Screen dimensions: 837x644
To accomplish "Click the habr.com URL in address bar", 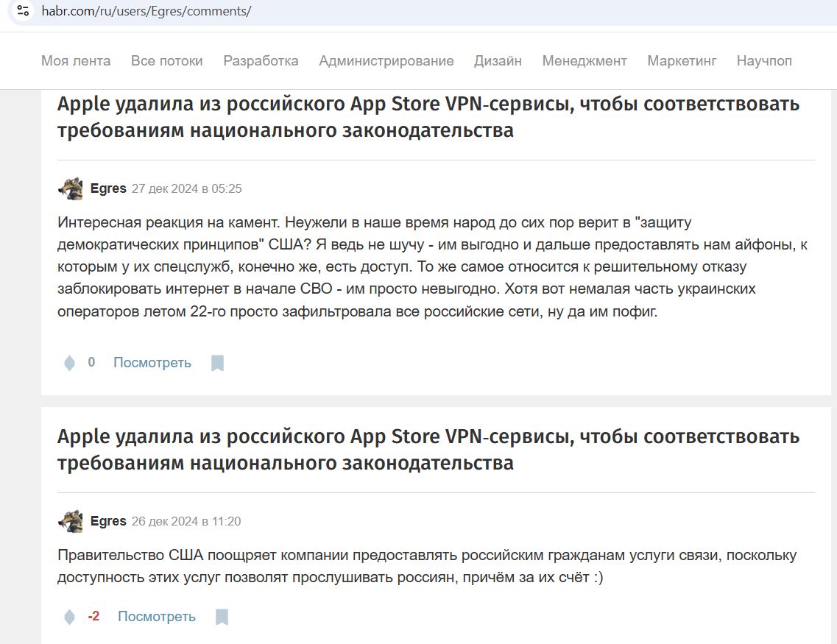I will pyautogui.click(x=146, y=11).
